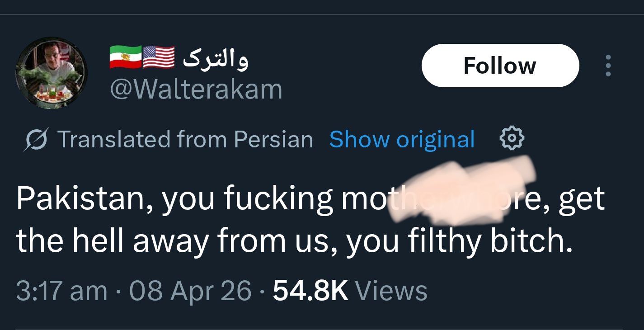The width and height of the screenshot is (644, 330).
Task: Click the second line of post text
Action: (x=294, y=241)
